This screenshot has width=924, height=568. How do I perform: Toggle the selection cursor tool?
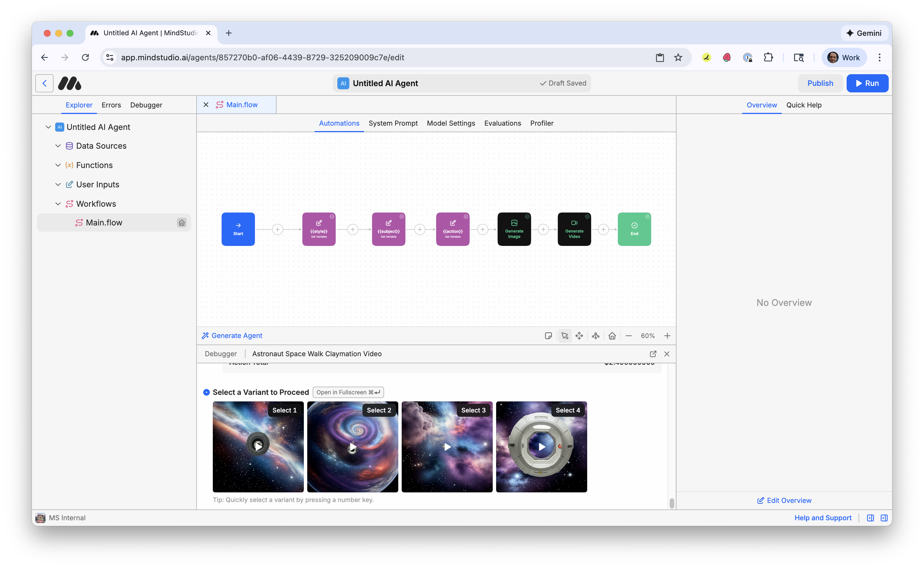pos(565,335)
